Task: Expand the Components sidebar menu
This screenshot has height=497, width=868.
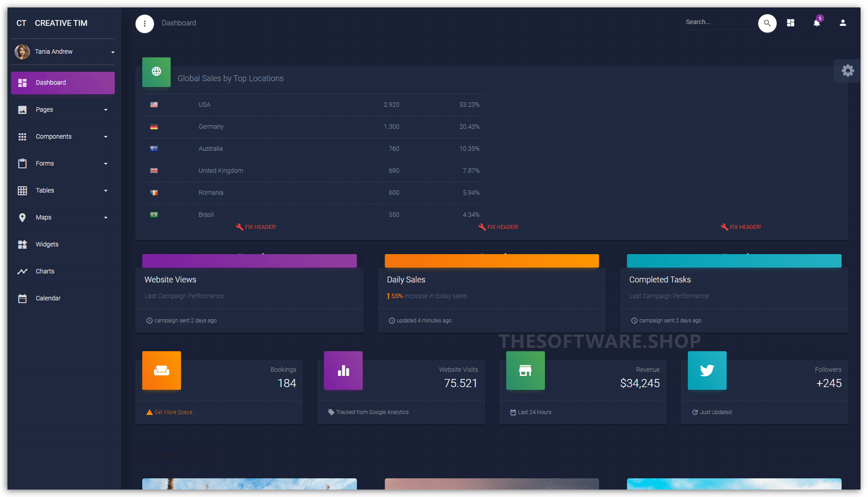Action: click(63, 137)
